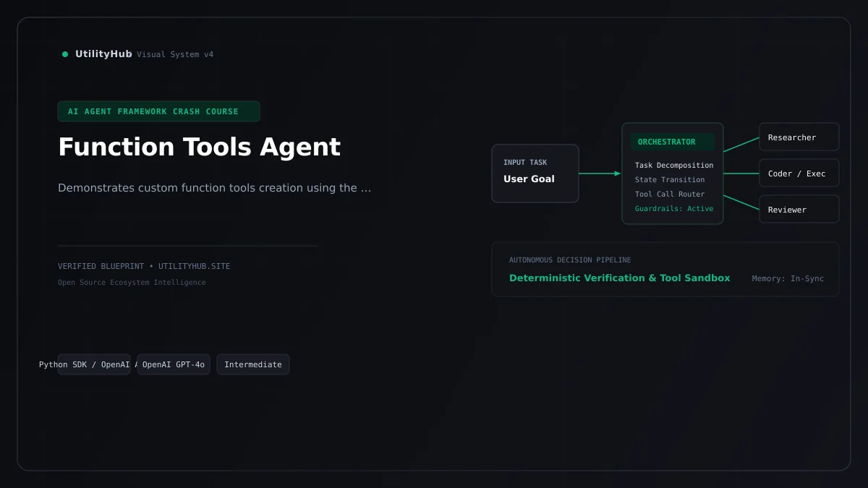Click the Memory: In-Sync status

point(788,279)
